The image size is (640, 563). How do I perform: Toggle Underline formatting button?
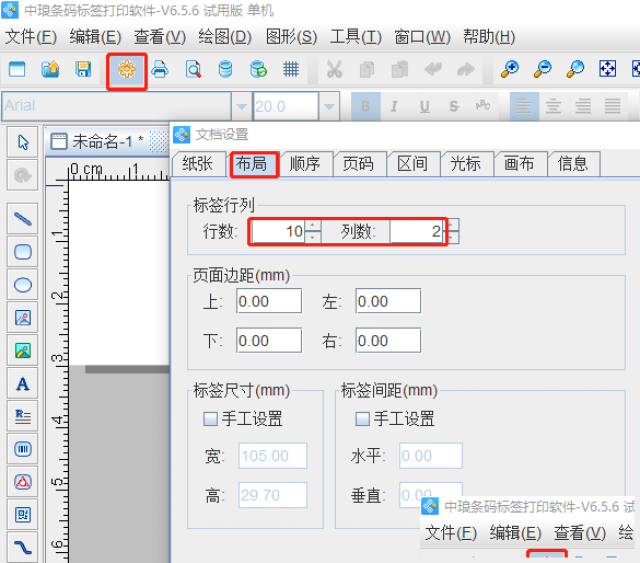(x=424, y=107)
